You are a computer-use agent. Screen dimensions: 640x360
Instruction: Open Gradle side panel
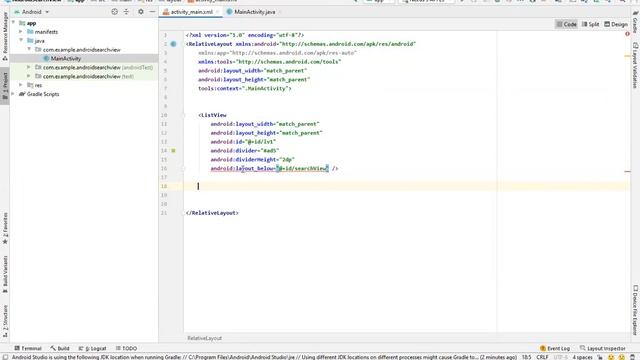tap(635, 22)
